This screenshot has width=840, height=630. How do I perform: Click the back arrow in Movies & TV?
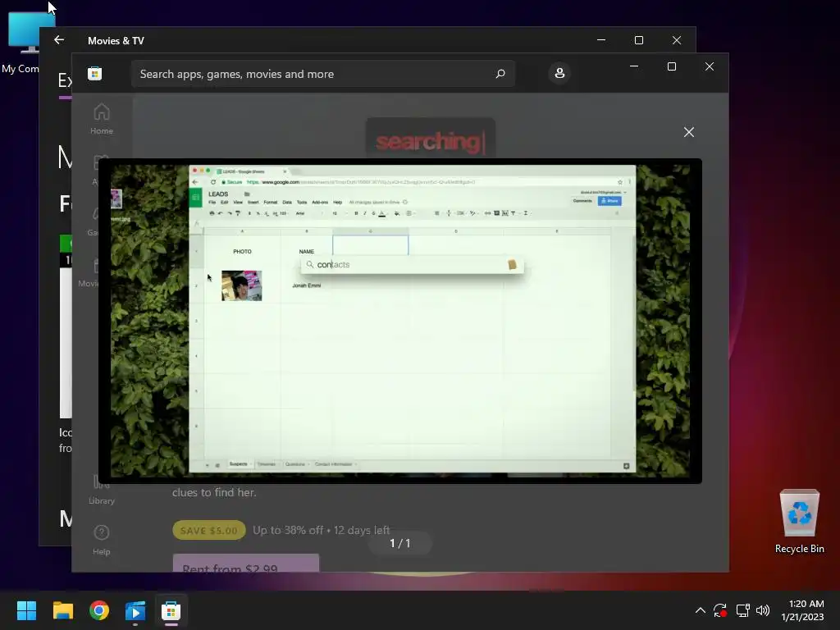point(59,40)
